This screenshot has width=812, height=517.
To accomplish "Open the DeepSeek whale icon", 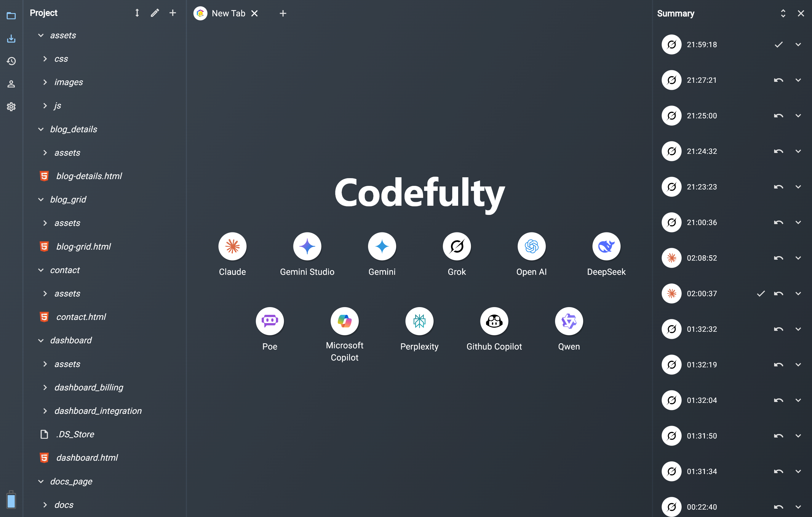I will click(606, 246).
